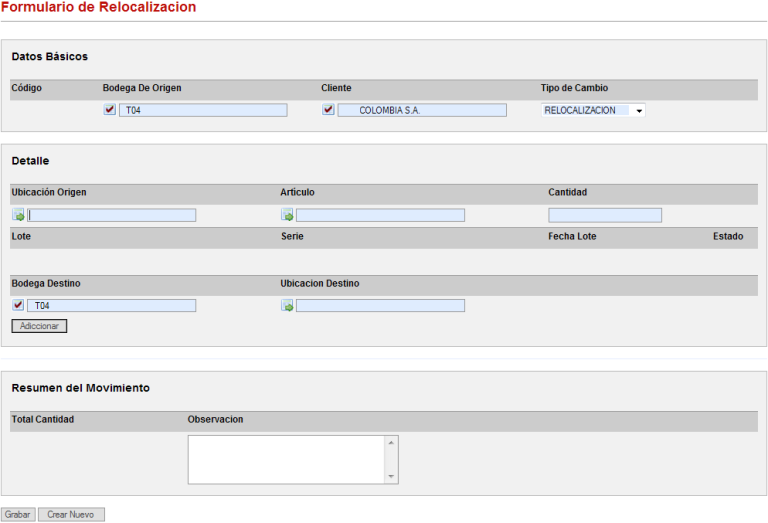Click the Observacion text area
Image resolution: width=768 pixels, height=523 pixels.
coord(286,459)
